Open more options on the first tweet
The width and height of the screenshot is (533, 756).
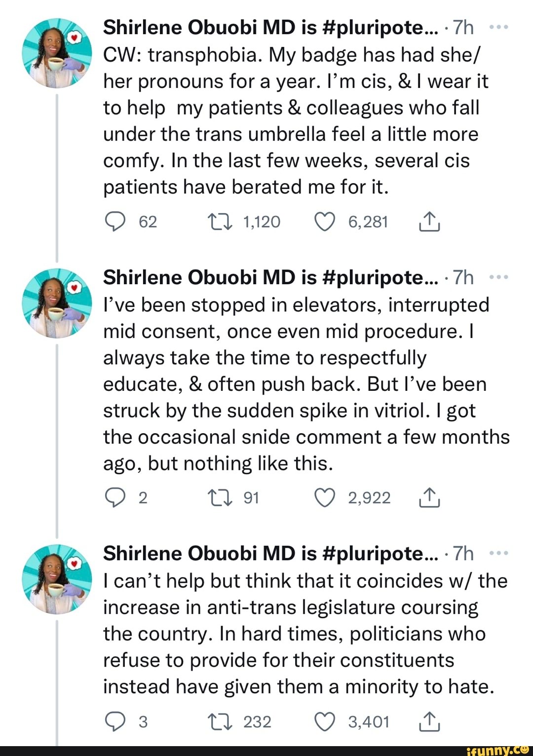pos(498,28)
